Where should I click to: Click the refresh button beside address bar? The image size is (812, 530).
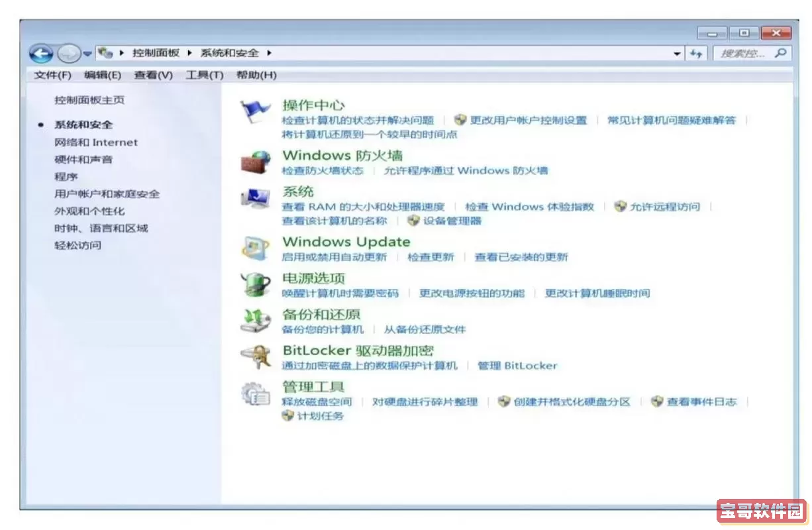point(696,54)
